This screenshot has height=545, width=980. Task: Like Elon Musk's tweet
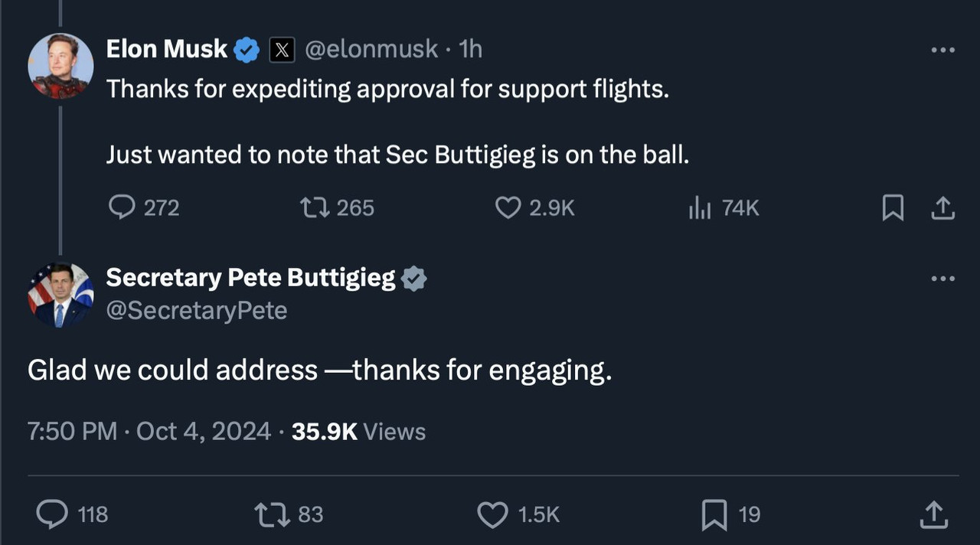click(508, 207)
